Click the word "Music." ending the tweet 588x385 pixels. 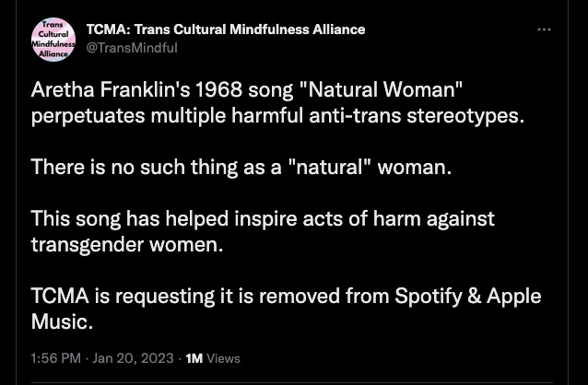pyautogui.click(x=63, y=322)
